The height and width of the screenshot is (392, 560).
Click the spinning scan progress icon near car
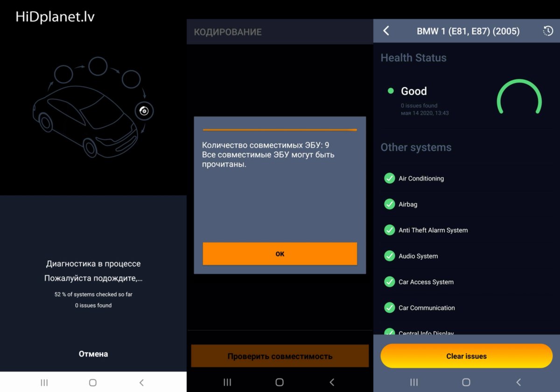144,111
